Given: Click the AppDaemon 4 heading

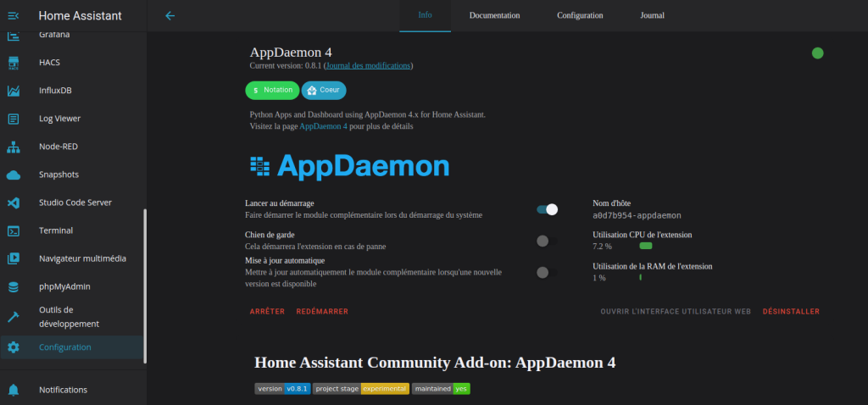Looking at the screenshot, I should coord(291,53).
